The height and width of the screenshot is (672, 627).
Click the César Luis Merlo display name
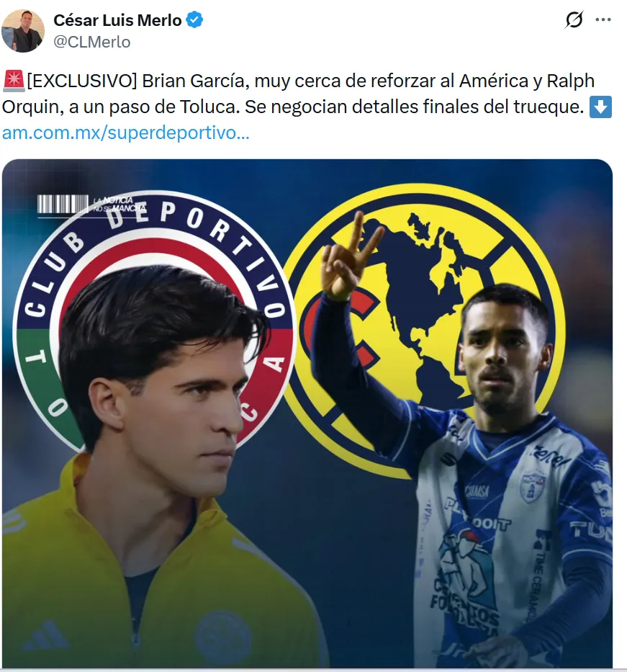(x=117, y=20)
